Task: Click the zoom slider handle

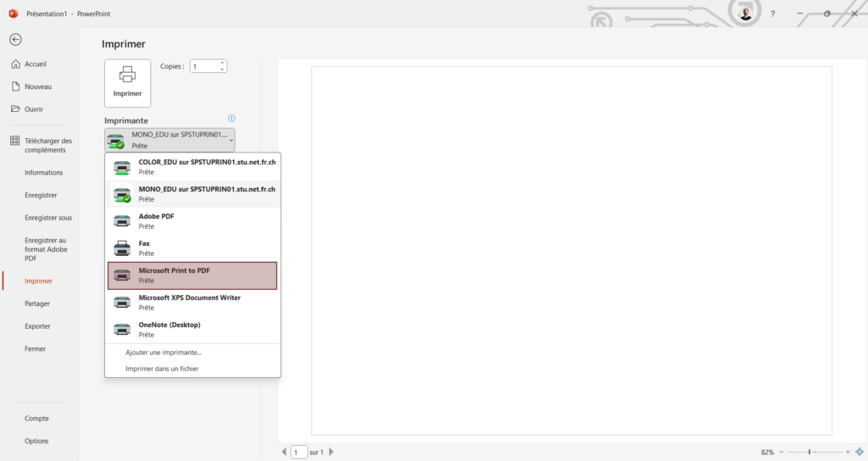Action: coord(810,453)
